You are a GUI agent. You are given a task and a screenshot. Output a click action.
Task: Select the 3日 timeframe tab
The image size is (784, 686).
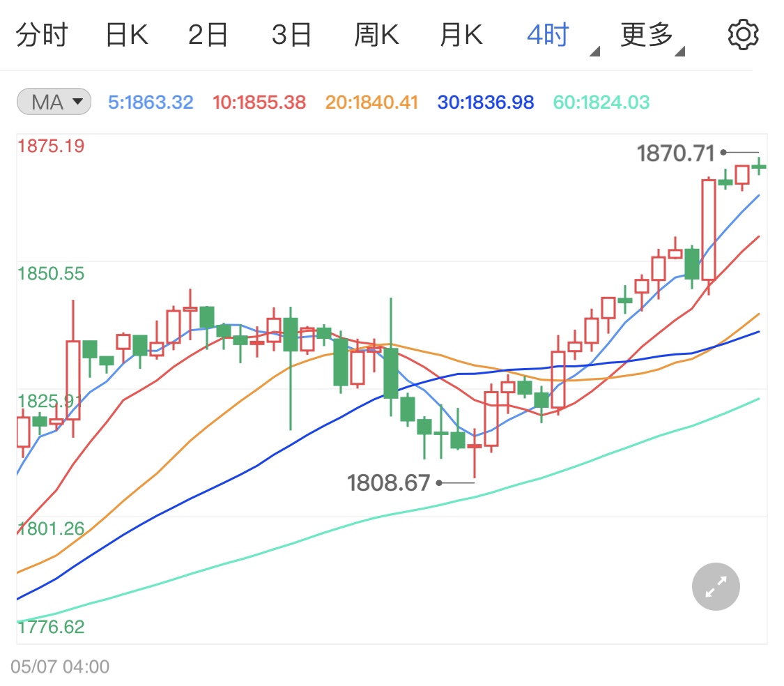coord(291,35)
